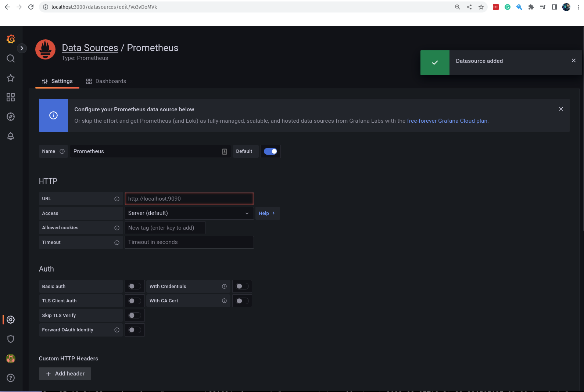Viewport: 584px width, 392px height.
Task: Open the user profile avatar in sidebar
Action: click(x=11, y=359)
